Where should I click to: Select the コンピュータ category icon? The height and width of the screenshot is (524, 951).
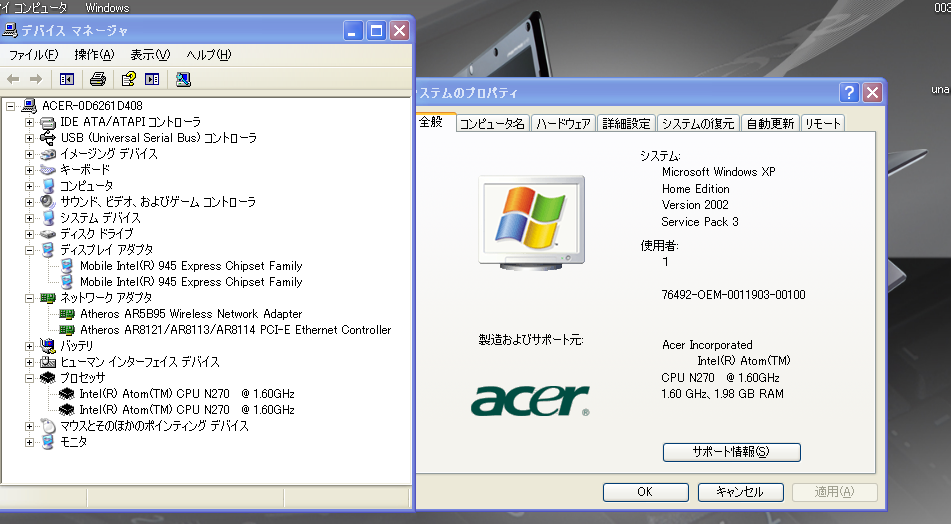point(48,186)
